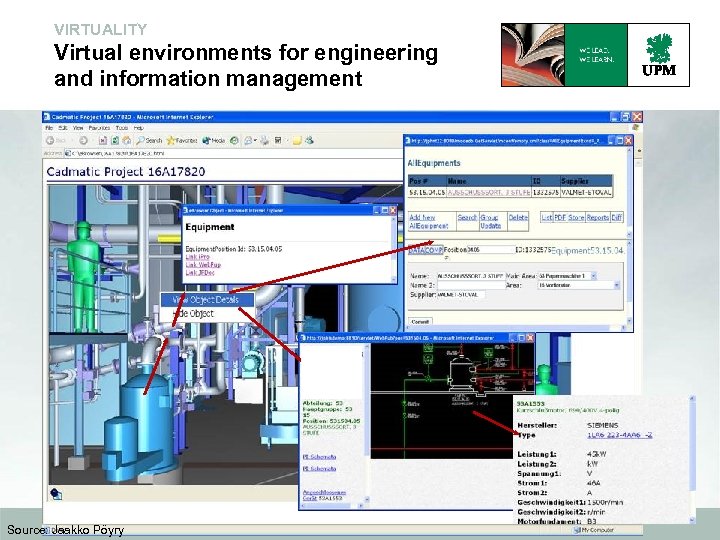Click the Diff link
720x540 pixels.
(617, 218)
